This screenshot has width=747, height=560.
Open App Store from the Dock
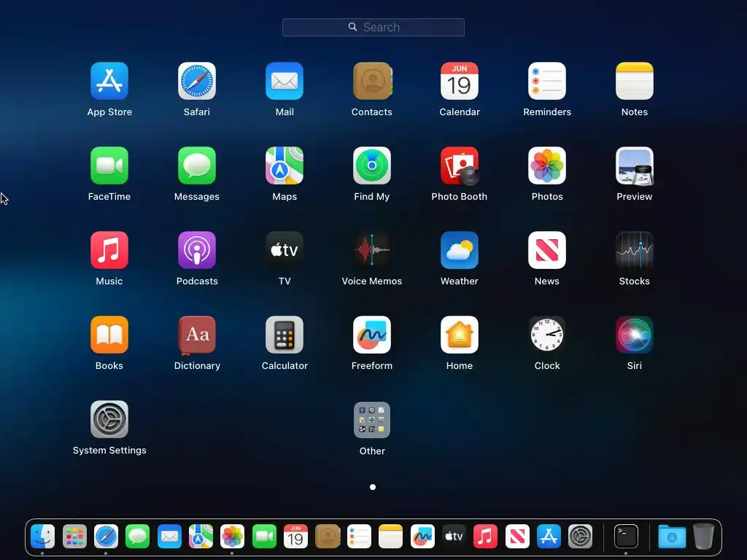point(549,537)
